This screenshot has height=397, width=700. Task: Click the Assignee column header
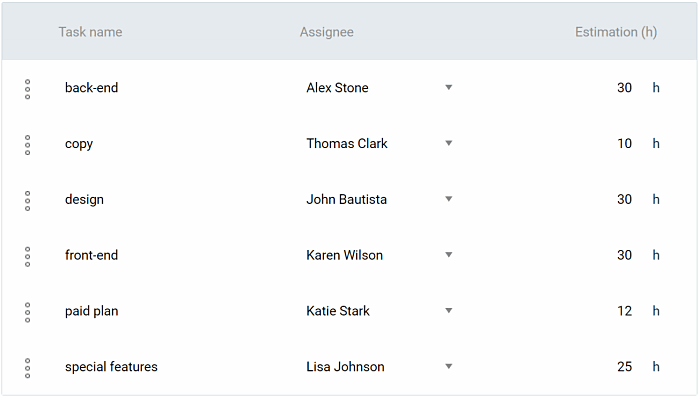tap(326, 32)
